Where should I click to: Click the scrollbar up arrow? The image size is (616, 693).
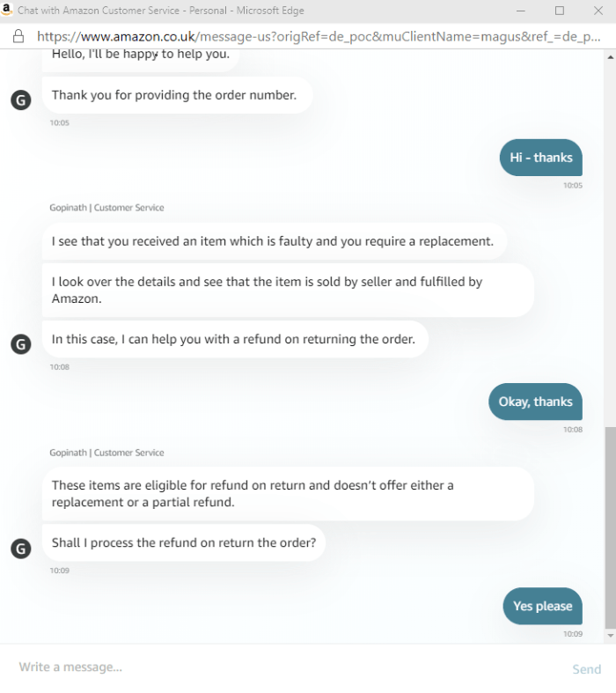pos(610,56)
